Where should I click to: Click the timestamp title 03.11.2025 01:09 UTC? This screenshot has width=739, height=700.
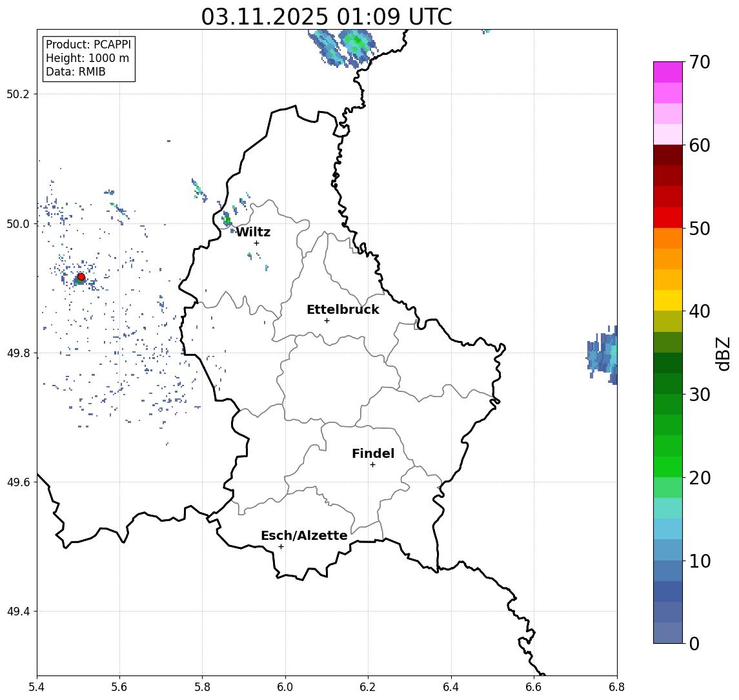(x=327, y=17)
